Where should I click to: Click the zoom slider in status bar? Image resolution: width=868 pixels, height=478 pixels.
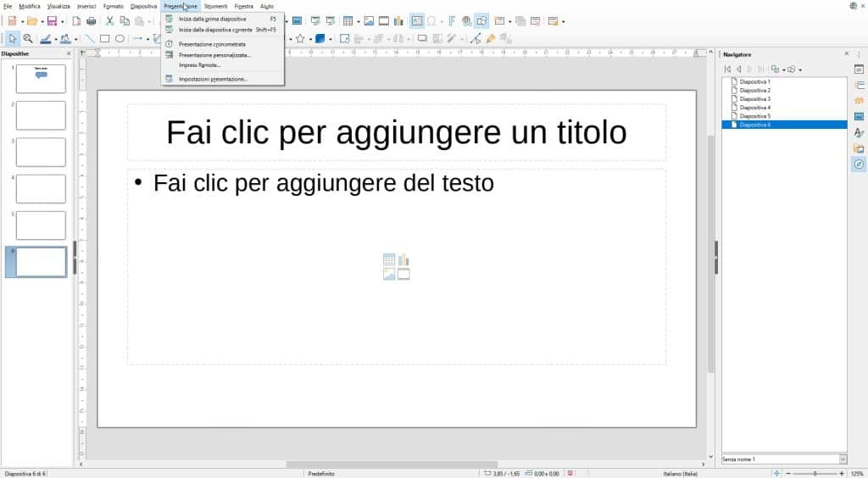[x=815, y=474]
